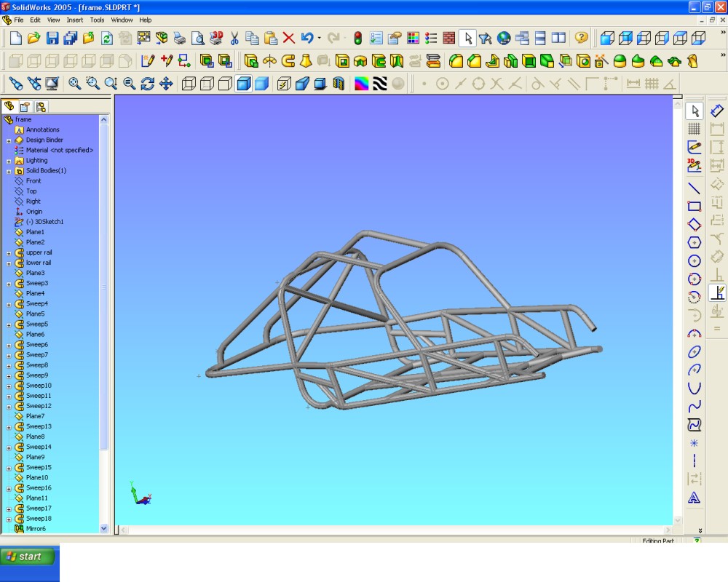Select Sweep10 in the feature tree
This screenshot has width=728, height=582.
coord(39,386)
